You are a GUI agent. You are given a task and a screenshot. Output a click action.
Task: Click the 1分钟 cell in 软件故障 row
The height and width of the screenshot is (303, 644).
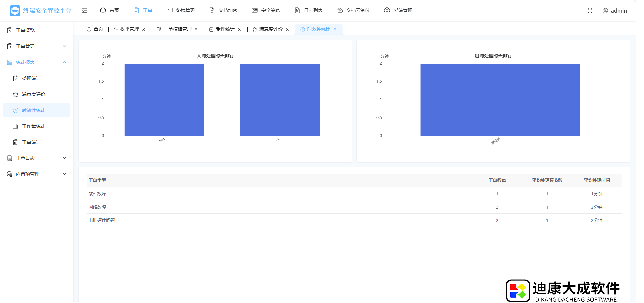tap(597, 194)
